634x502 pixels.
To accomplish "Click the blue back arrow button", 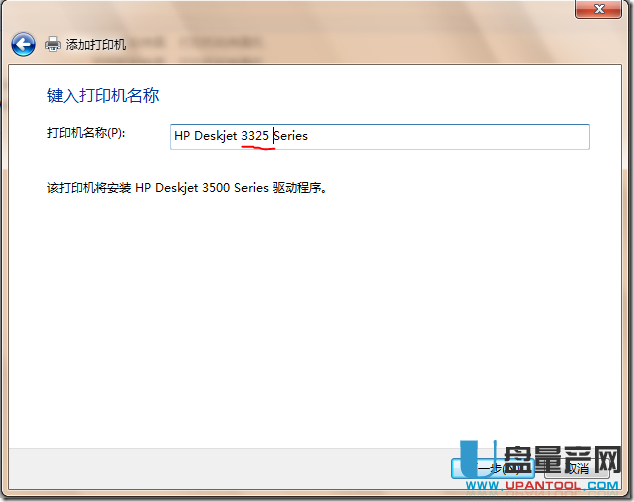I will (x=23, y=44).
